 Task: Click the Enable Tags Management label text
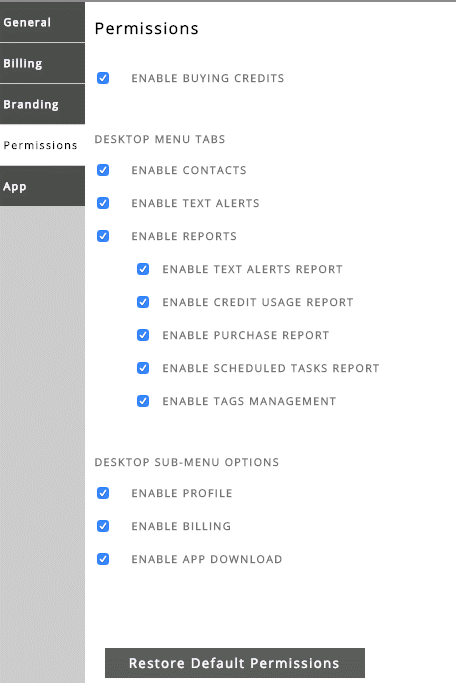[249, 401]
